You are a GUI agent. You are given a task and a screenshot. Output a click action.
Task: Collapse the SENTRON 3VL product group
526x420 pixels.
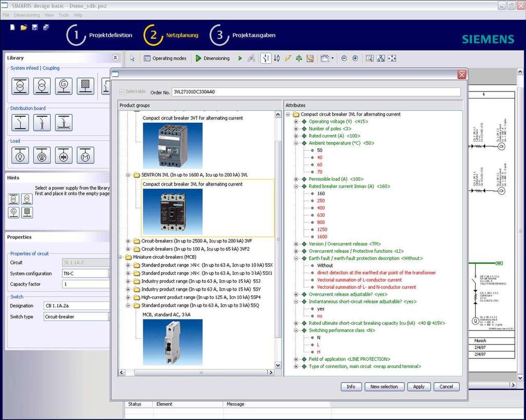tap(128, 175)
